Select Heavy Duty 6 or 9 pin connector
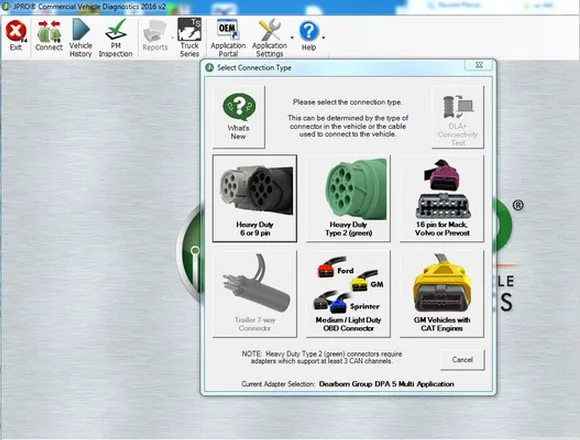 point(254,199)
